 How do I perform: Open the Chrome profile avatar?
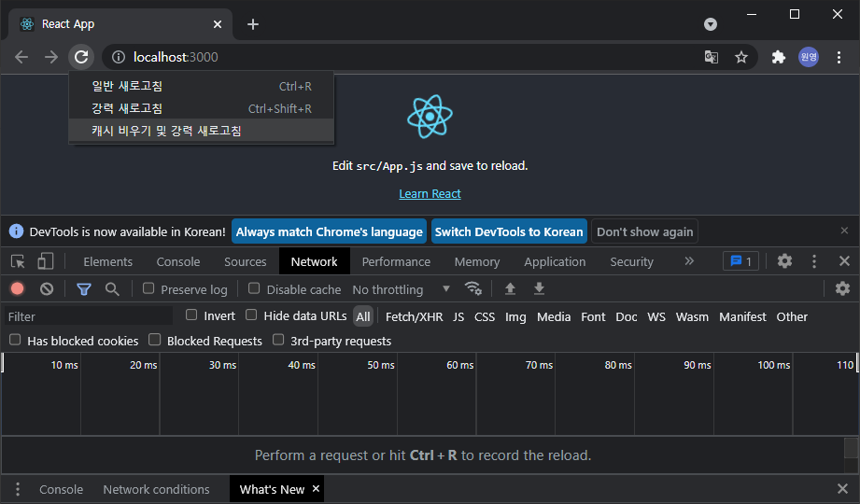click(x=809, y=57)
